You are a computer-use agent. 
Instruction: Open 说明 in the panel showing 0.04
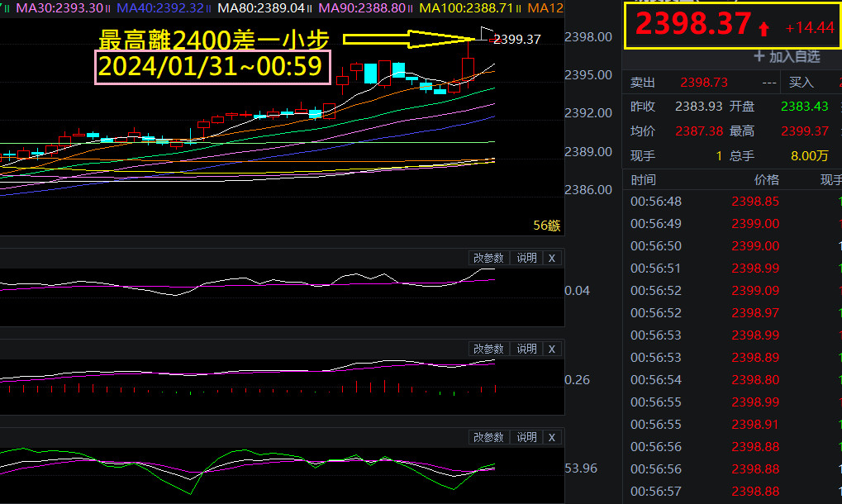(526, 258)
